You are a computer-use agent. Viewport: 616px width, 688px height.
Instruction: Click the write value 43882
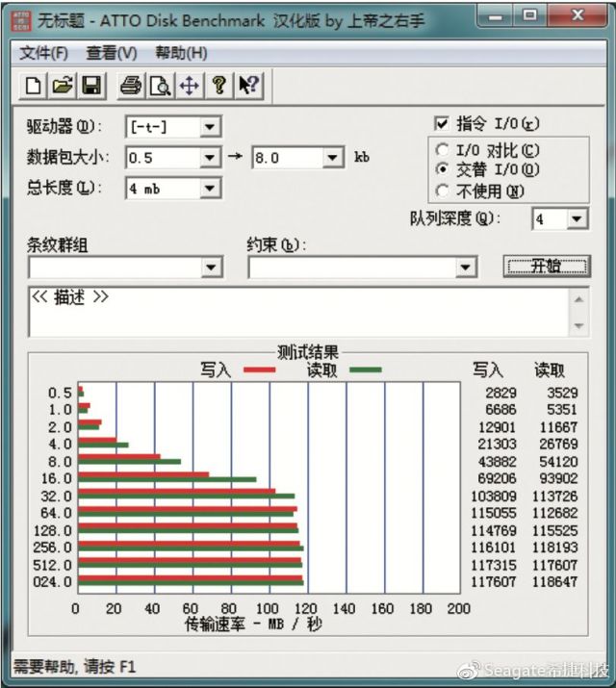click(x=497, y=462)
